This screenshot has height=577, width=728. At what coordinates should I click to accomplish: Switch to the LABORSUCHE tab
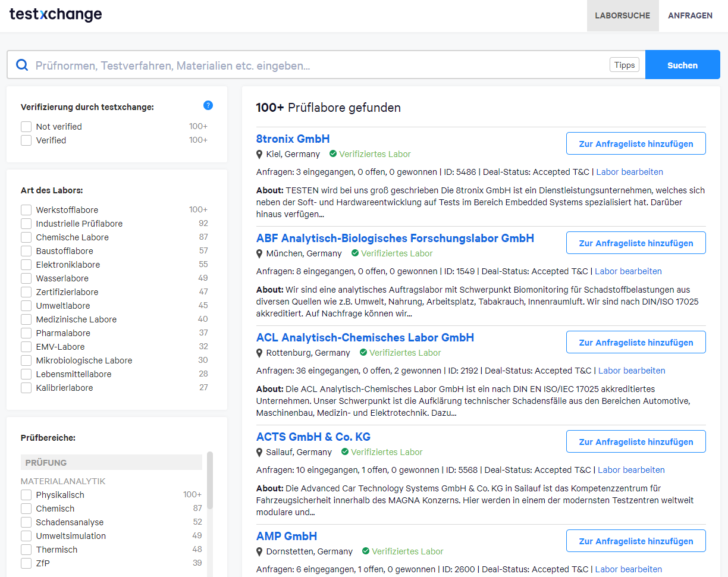[x=623, y=15]
